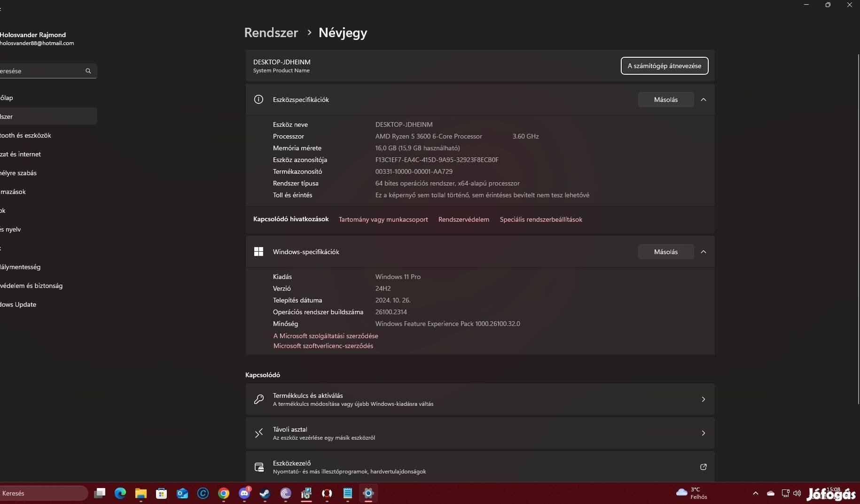
Task: Open the Notepad icon on the taskbar
Action: click(x=348, y=493)
